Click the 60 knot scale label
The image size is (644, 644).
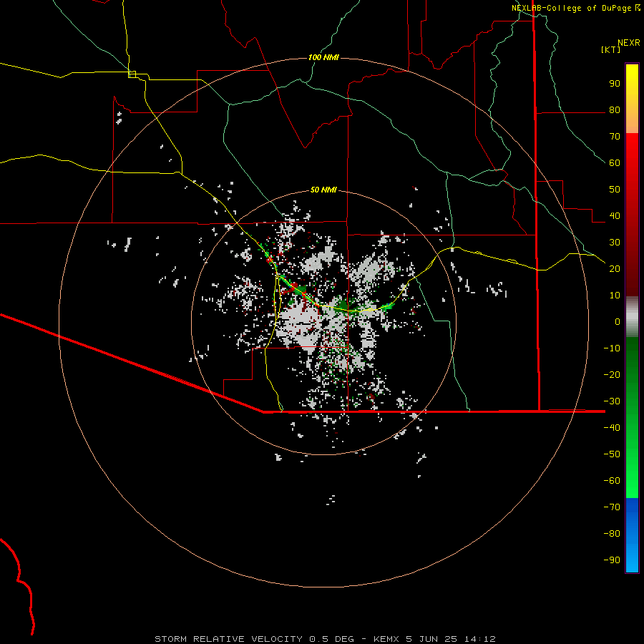click(x=615, y=163)
